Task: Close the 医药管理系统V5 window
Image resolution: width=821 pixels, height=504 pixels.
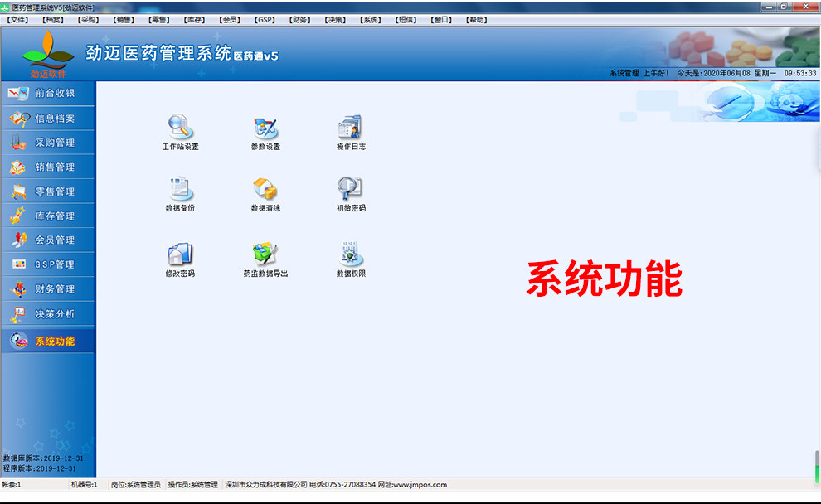Action: [805, 7]
